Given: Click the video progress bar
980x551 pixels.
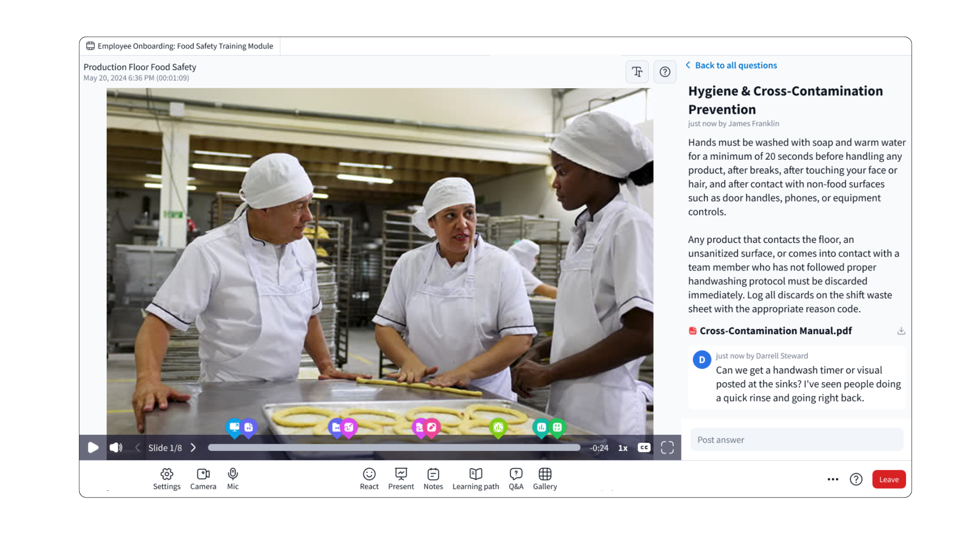Looking at the screenshot, I should pos(394,447).
